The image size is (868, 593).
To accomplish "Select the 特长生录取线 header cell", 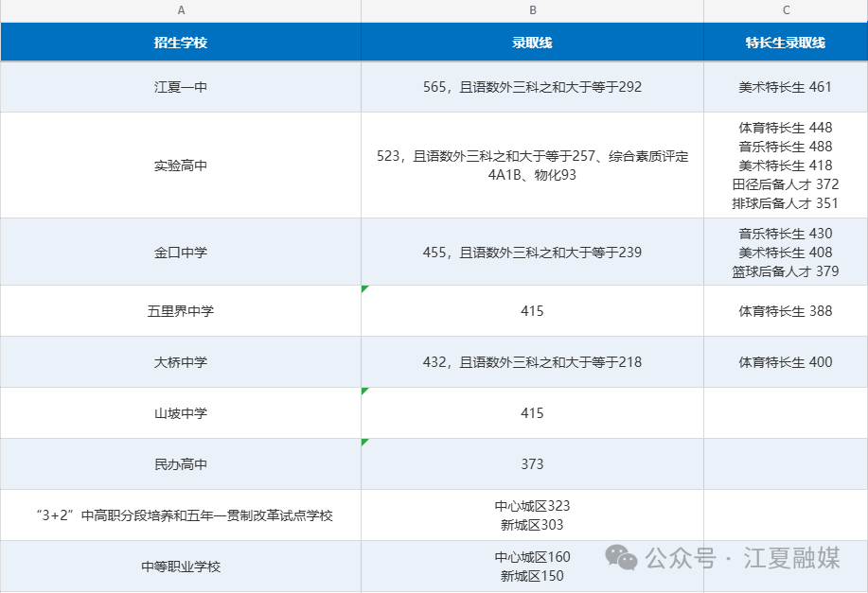I will click(x=786, y=42).
